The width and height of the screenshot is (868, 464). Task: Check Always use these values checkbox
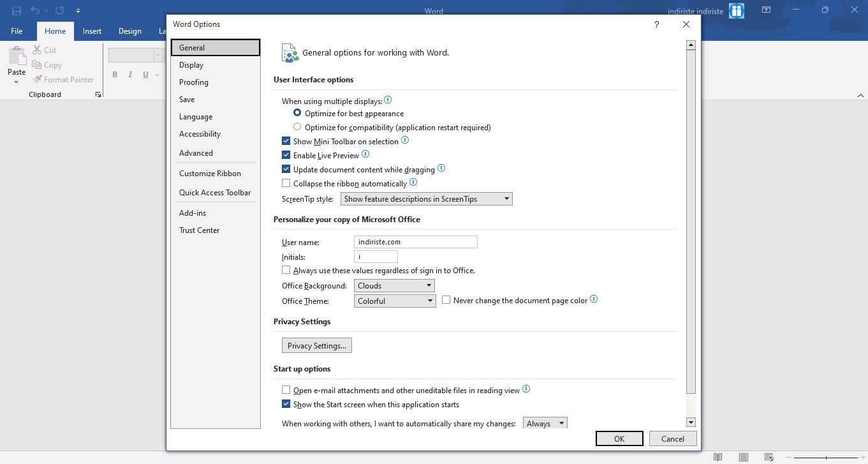tap(286, 270)
